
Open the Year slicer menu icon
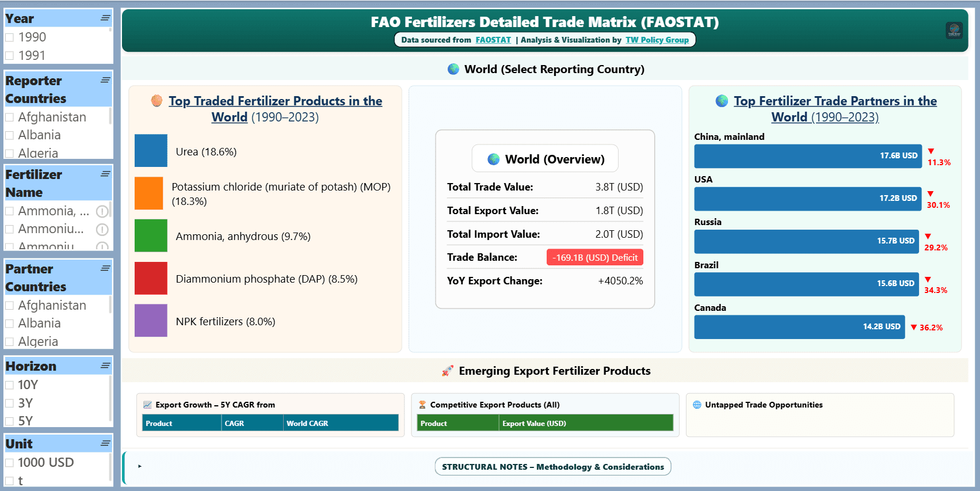(x=105, y=18)
